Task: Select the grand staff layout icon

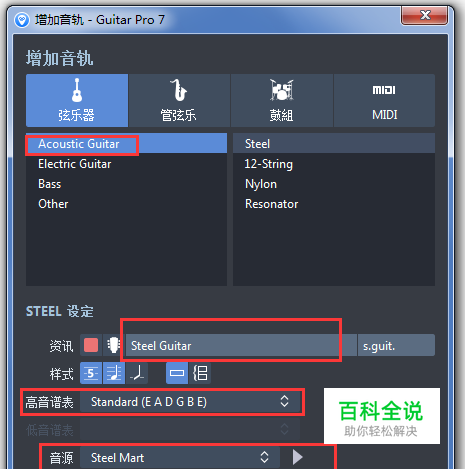Action: pos(200,373)
